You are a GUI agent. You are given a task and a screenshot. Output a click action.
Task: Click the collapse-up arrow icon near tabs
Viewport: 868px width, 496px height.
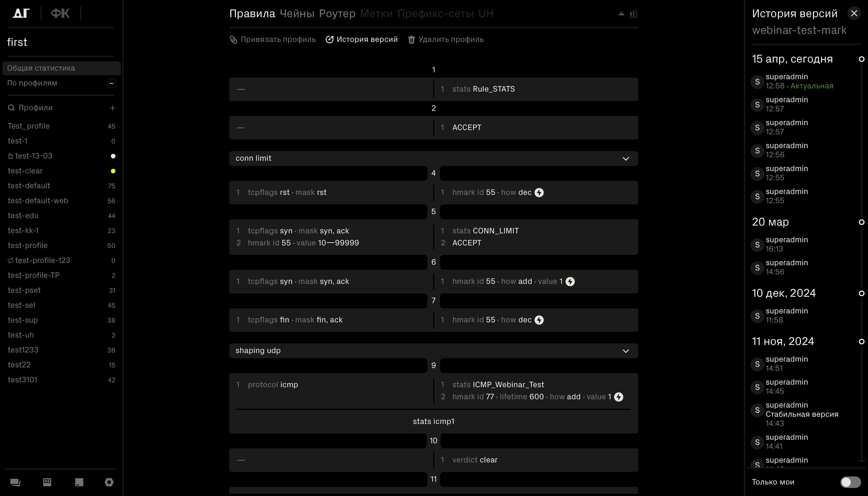coord(621,13)
